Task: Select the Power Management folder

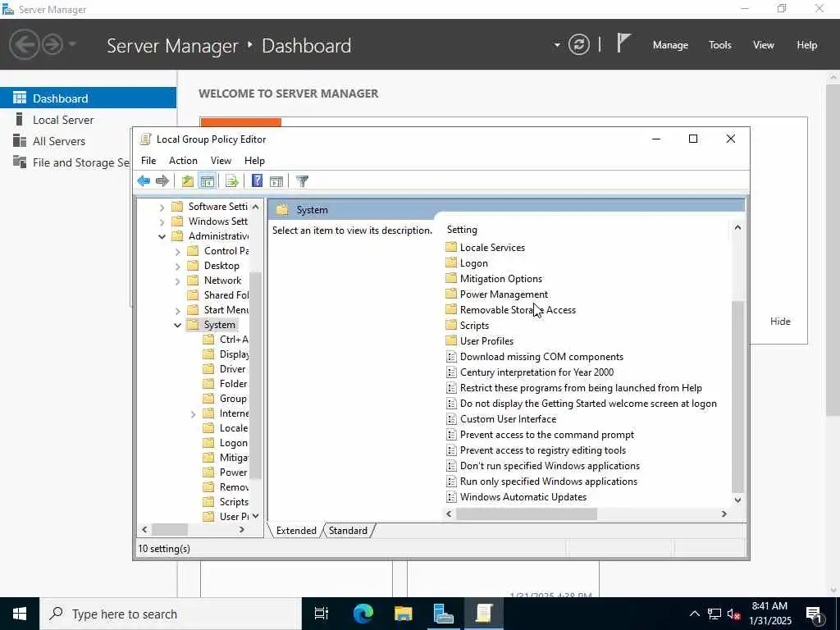Action: tap(504, 294)
